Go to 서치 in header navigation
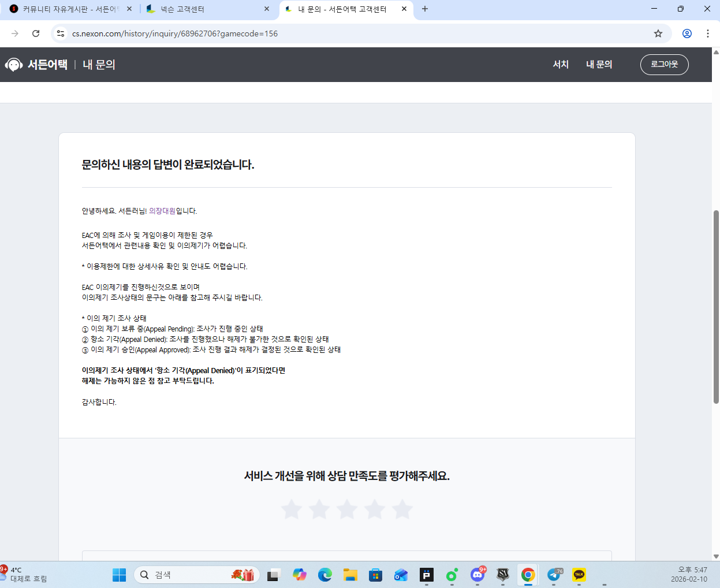Viewport: 720px width, 588px height. pyautogui.click(x=561, y=65)
